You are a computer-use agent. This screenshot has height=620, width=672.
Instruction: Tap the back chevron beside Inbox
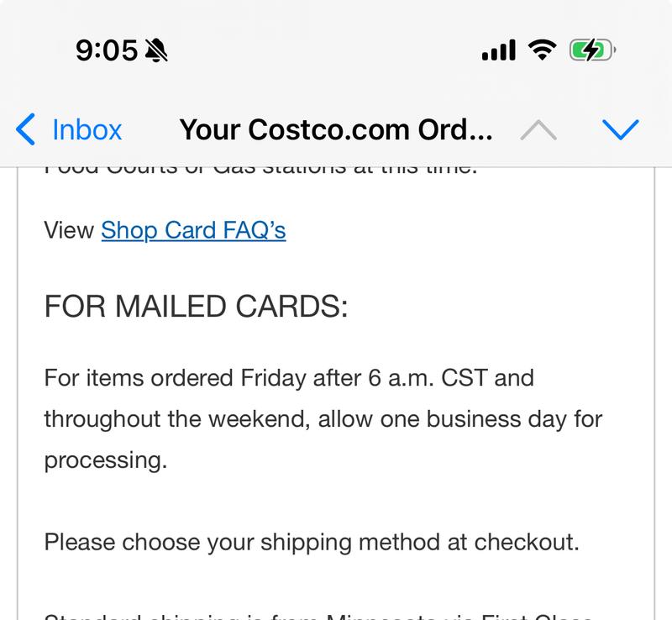coord(26,129)
